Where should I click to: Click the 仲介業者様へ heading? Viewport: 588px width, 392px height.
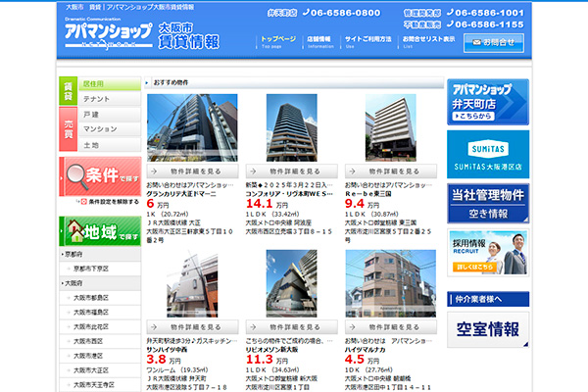pos(488,299)
